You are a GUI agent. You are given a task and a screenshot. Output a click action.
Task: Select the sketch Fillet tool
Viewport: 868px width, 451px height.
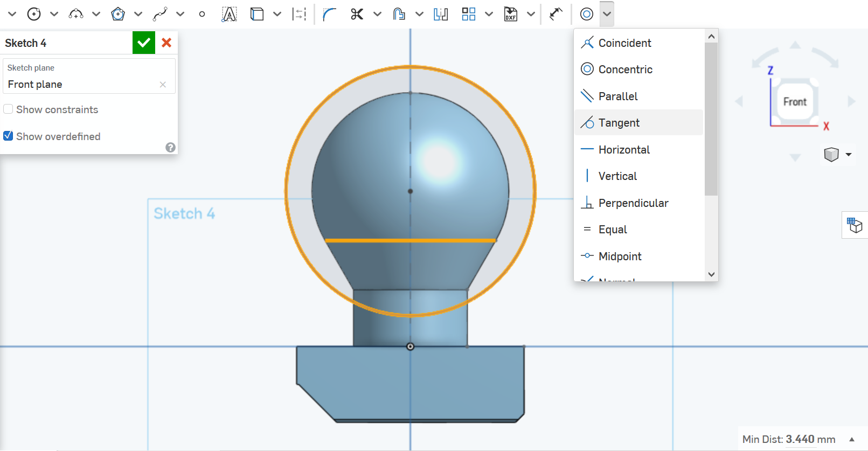[329, 14]
